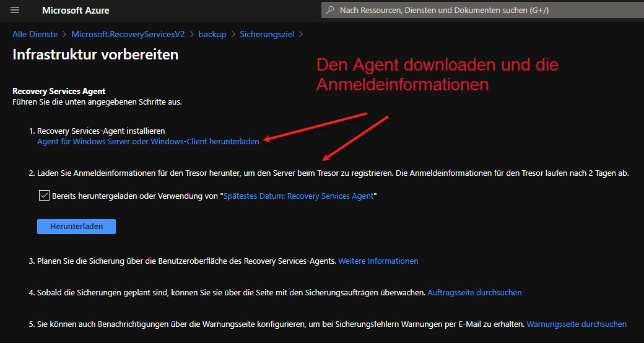644x343 pixels.
Task: Click the search magnifier icon
Action: [330, 11]
